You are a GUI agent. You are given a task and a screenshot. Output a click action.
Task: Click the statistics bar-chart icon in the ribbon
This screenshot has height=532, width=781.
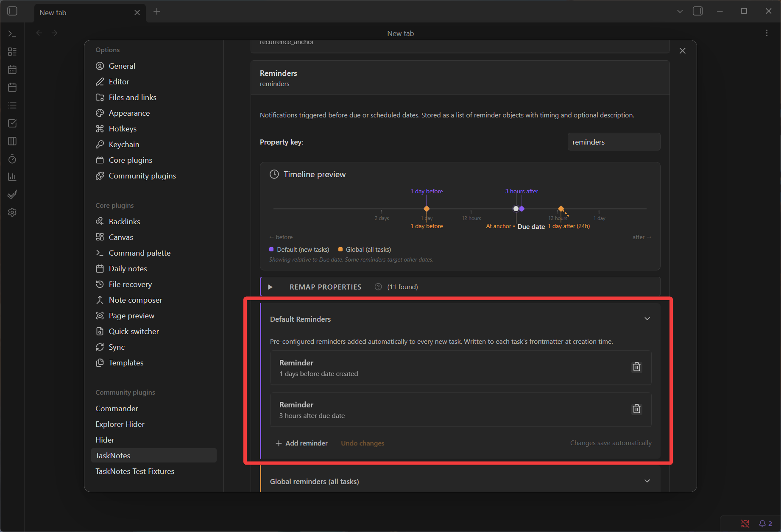12,177
